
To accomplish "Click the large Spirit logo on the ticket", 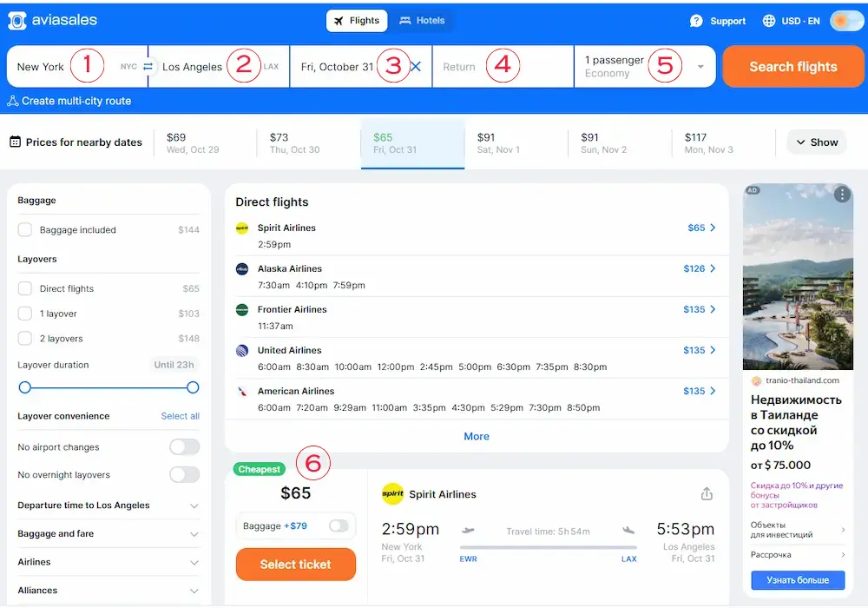I will pos(392,494).
